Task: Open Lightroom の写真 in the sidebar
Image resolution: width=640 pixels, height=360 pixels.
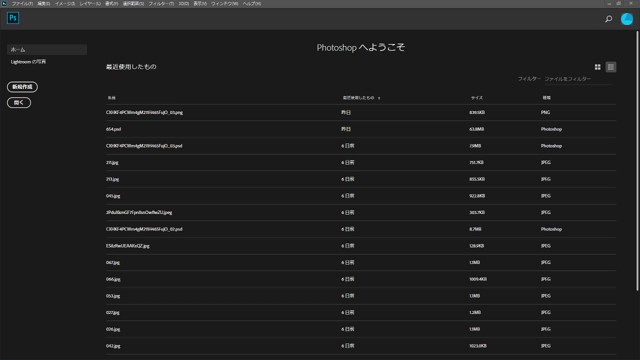Action: point(28,62)
